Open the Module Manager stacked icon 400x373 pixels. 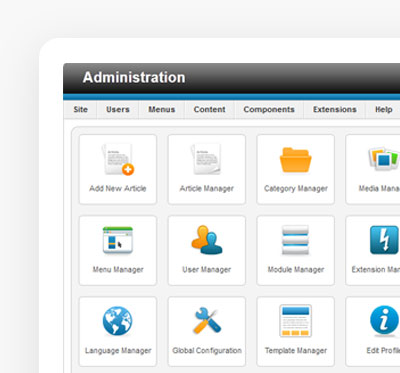click(x=295, y=240)
